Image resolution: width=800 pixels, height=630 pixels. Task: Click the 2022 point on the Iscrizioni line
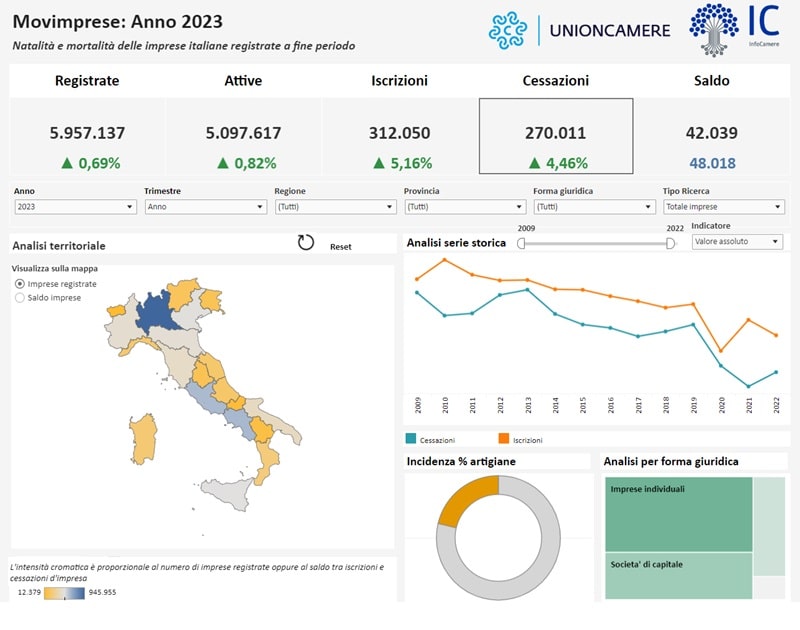(x=776, y=334)
